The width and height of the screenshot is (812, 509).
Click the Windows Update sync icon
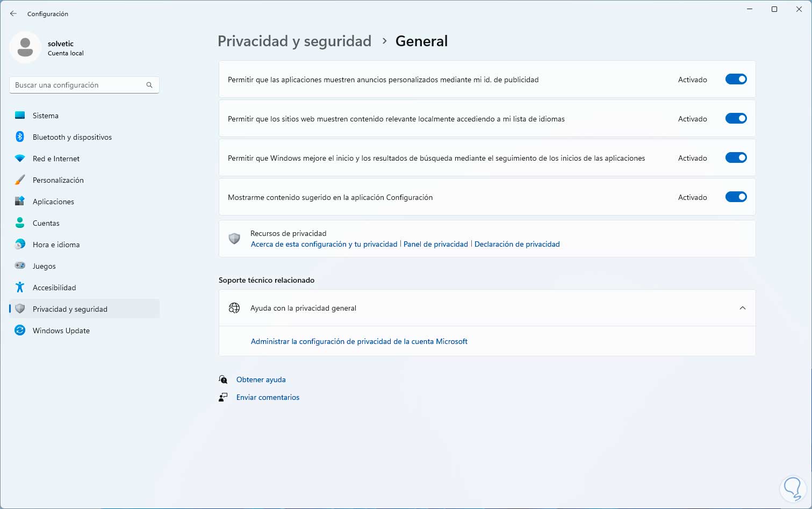20,331
